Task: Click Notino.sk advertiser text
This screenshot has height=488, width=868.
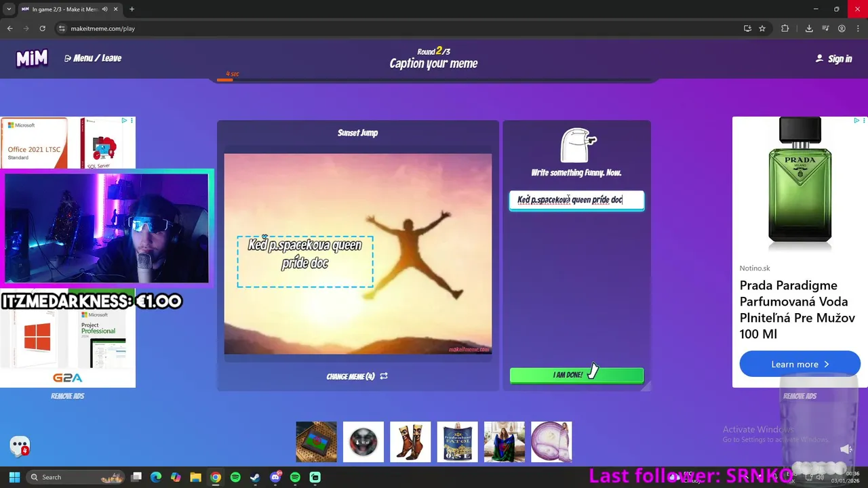Action: click(x=755, y=268)
